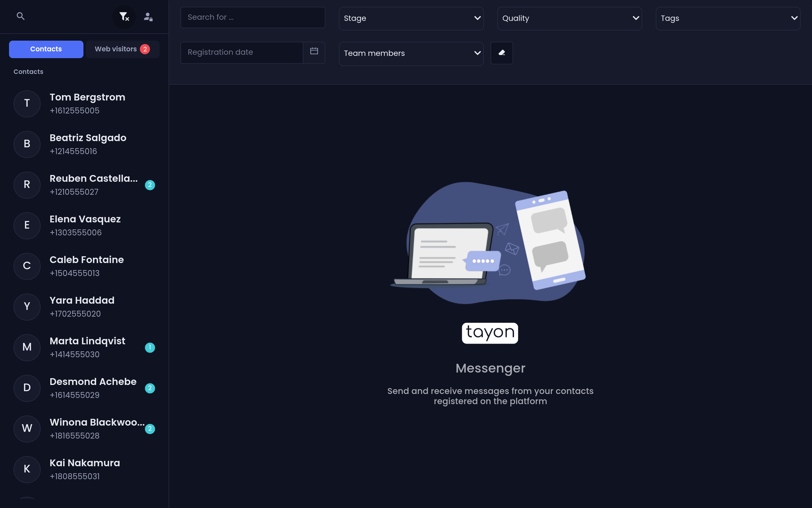The height and width of the screenshot is (508, 812).
Task: Click unread badge on Reuben Castella row
Action: coord(150,185)
